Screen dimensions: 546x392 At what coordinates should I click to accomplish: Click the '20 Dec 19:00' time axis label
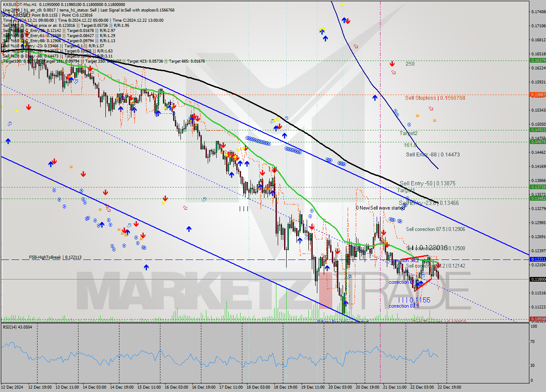(367, 387)
